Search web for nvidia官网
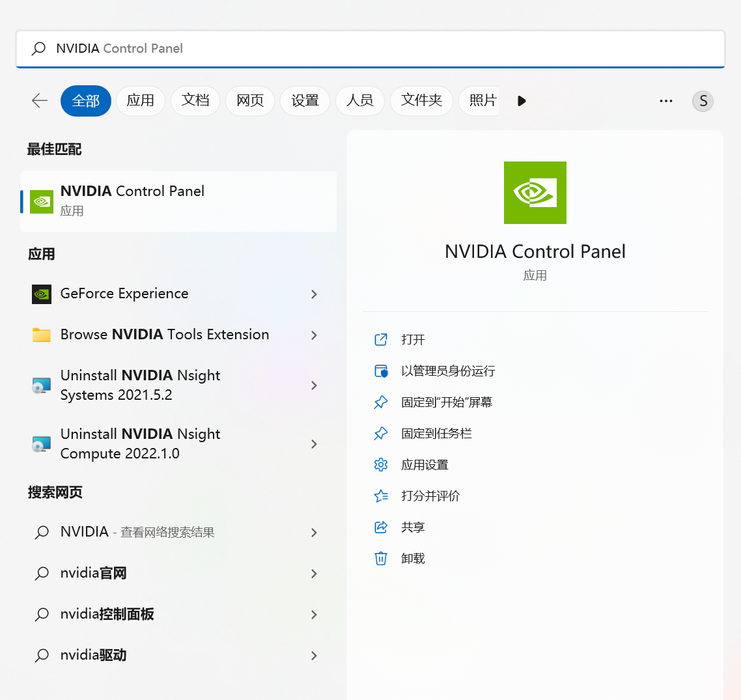 [94, 573]
